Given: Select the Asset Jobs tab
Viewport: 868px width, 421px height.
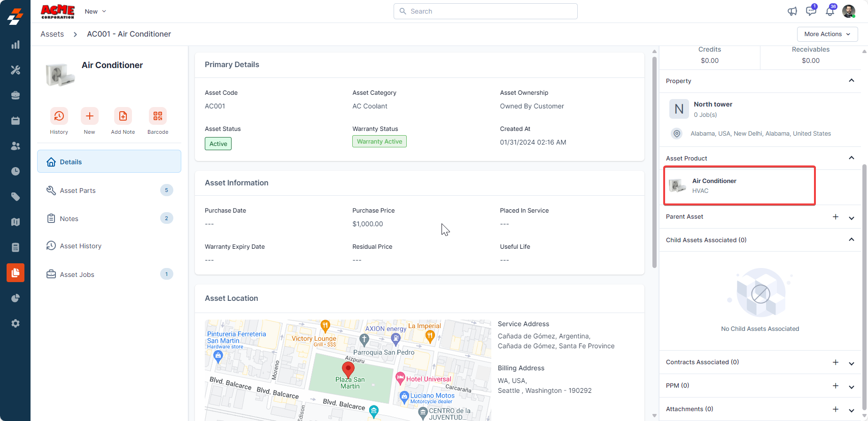Looking at the screenshot, I should tap(77, 275).
